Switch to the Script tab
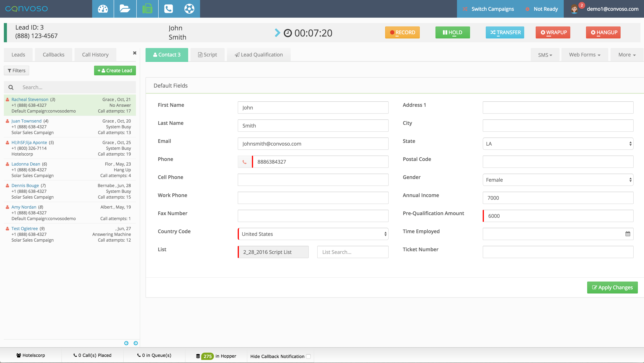 (208, 55)
